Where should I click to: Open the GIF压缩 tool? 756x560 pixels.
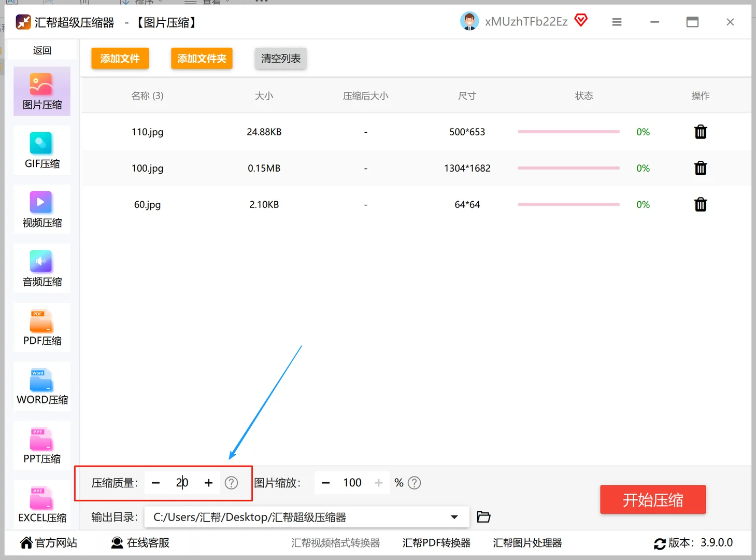point(41,150)
